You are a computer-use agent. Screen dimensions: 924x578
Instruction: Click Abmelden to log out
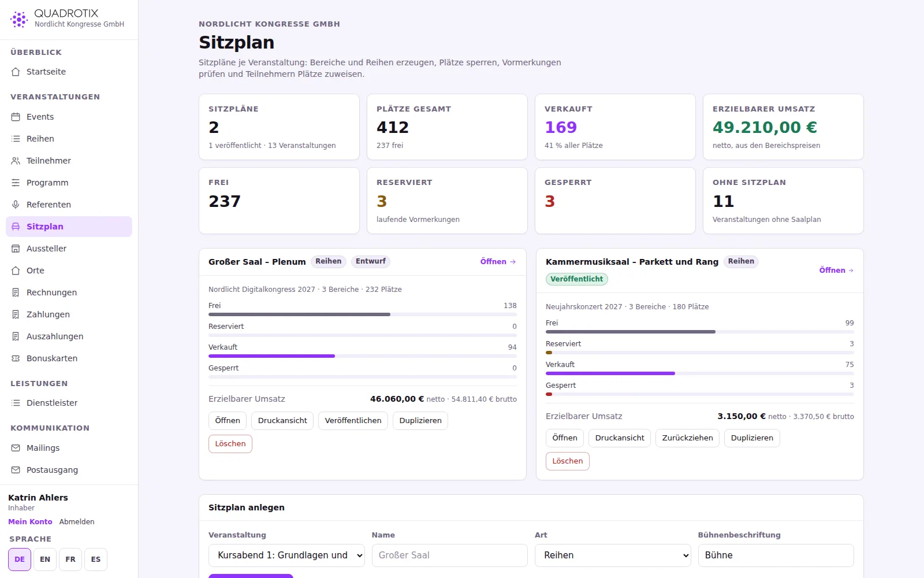point(77,522)
